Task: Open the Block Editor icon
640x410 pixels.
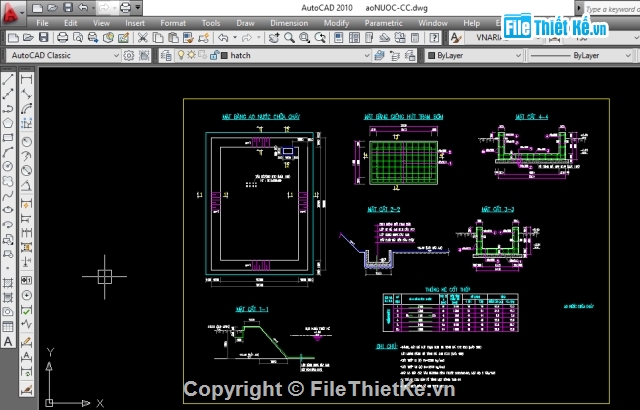Action: [x=203, y=38]
